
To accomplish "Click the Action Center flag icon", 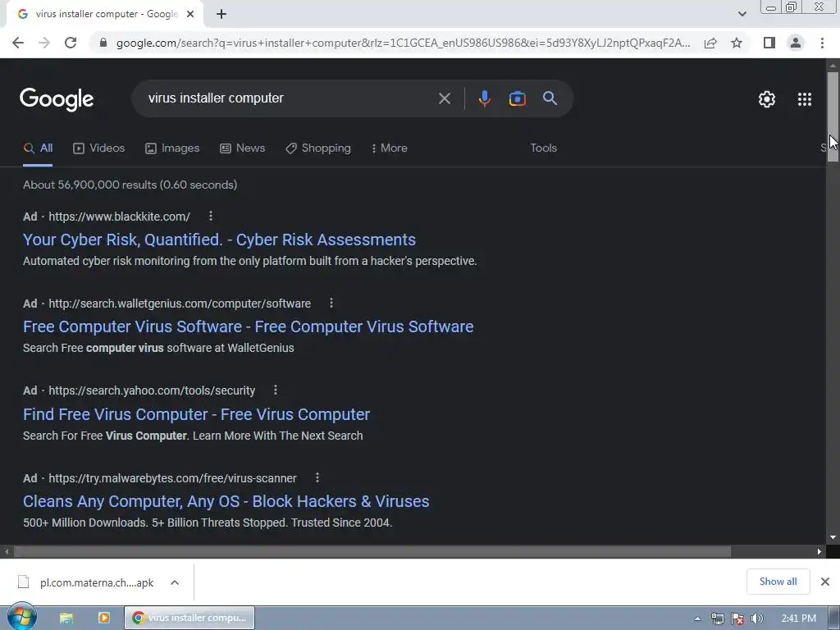I will 737,619.
